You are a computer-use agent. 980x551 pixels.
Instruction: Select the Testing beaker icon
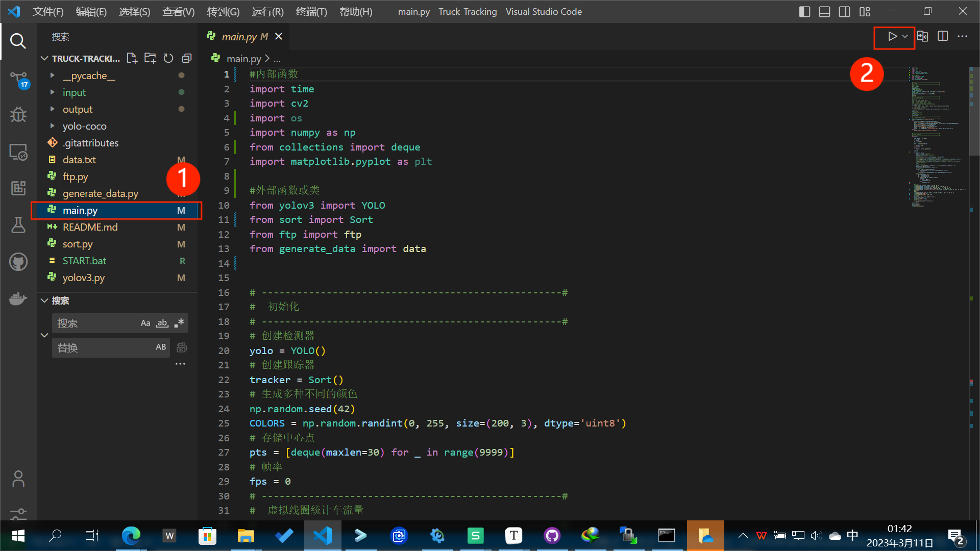coord(17,226)
